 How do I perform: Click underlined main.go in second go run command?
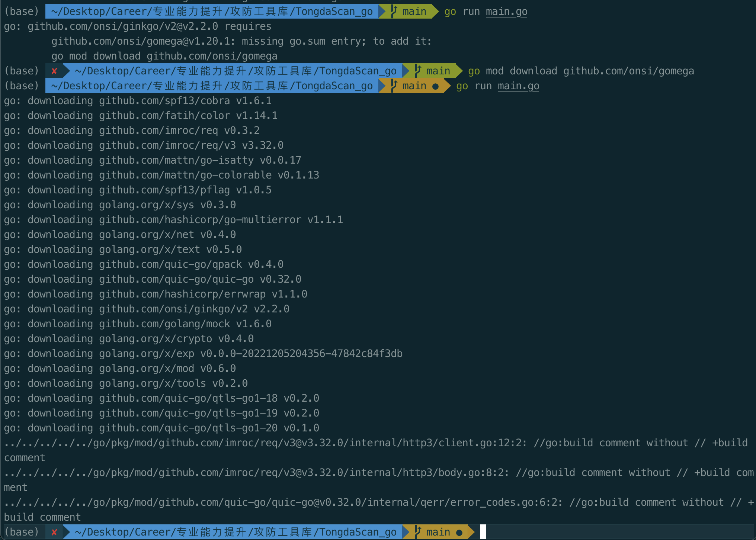pyautogui.click(x=518, y=86)
